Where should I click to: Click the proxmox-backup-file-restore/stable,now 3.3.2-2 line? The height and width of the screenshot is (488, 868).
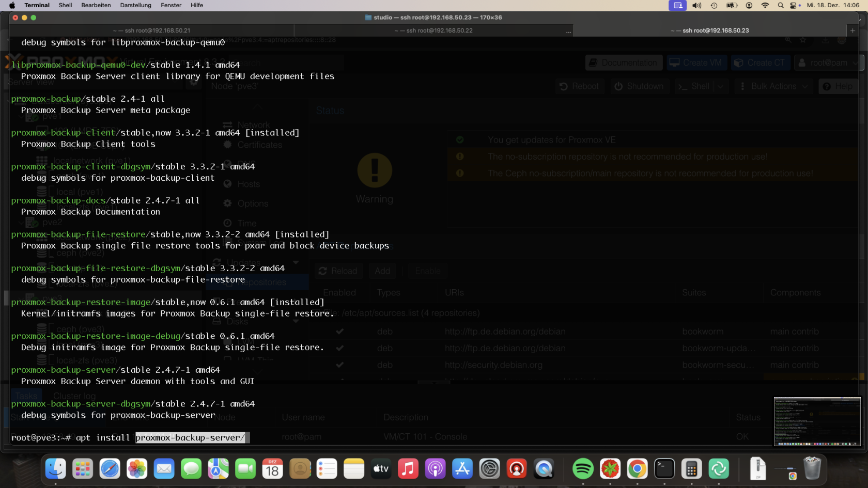point(170,234)
